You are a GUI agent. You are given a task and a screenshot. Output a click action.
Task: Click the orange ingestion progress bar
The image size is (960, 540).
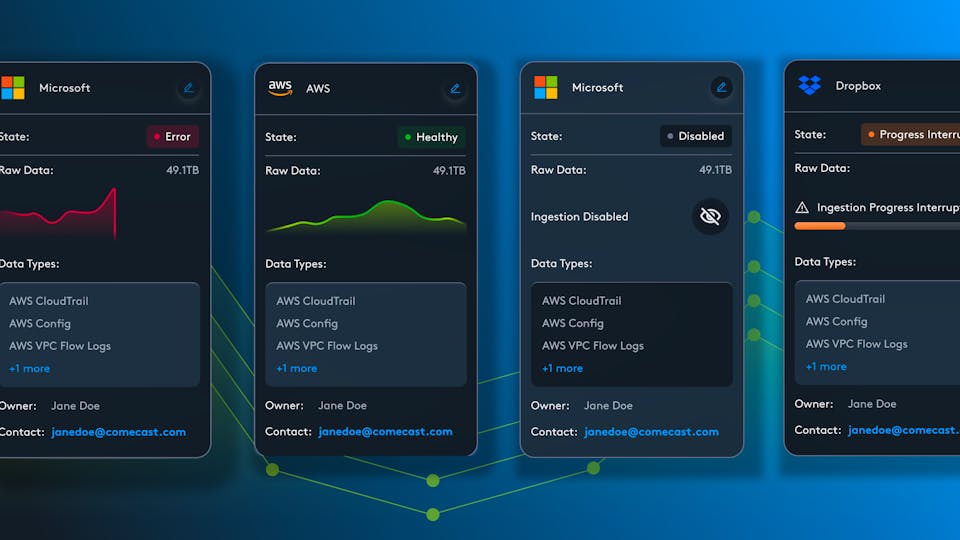tap(820, 226)
